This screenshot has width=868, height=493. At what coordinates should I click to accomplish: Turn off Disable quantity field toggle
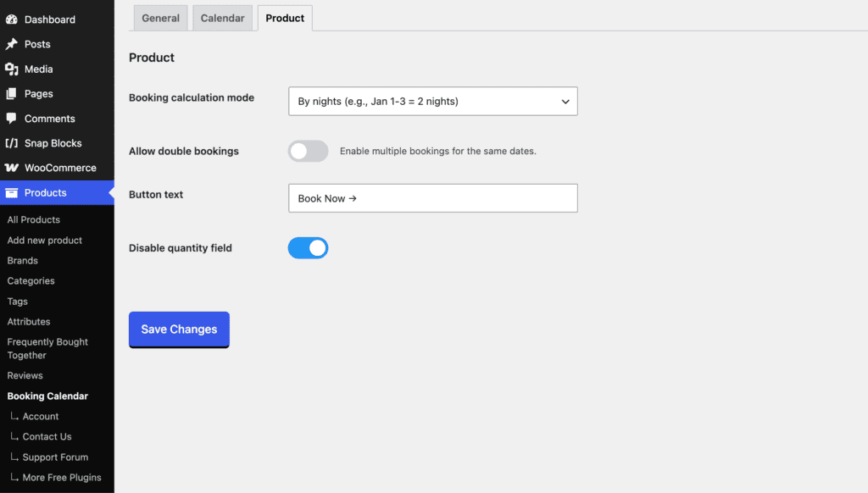(308, 248)
